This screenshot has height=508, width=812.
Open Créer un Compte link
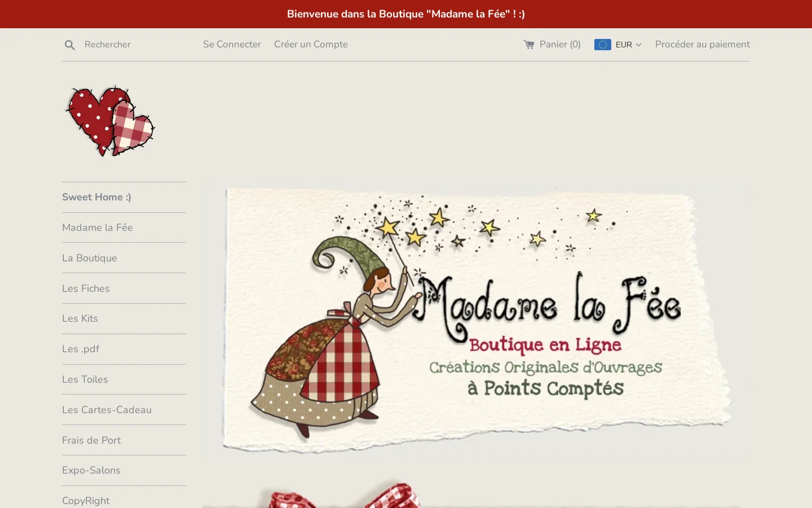[311, 45]
